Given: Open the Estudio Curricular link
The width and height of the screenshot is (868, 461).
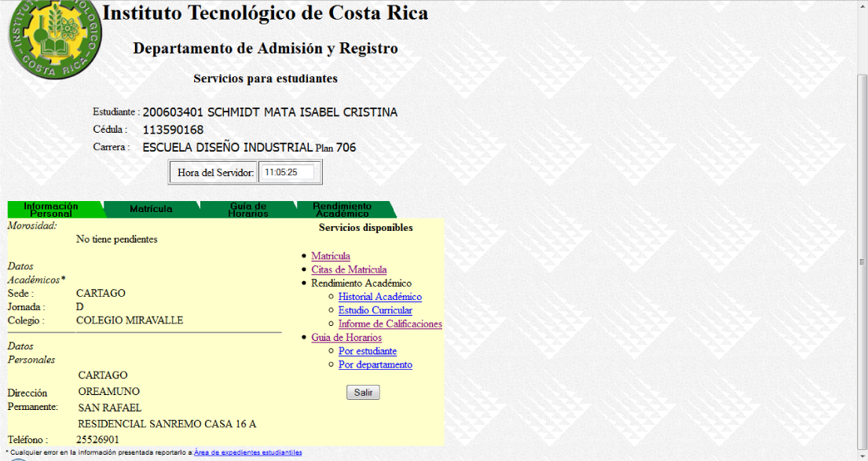Looking at the screenshot, I should click(375, 310).
